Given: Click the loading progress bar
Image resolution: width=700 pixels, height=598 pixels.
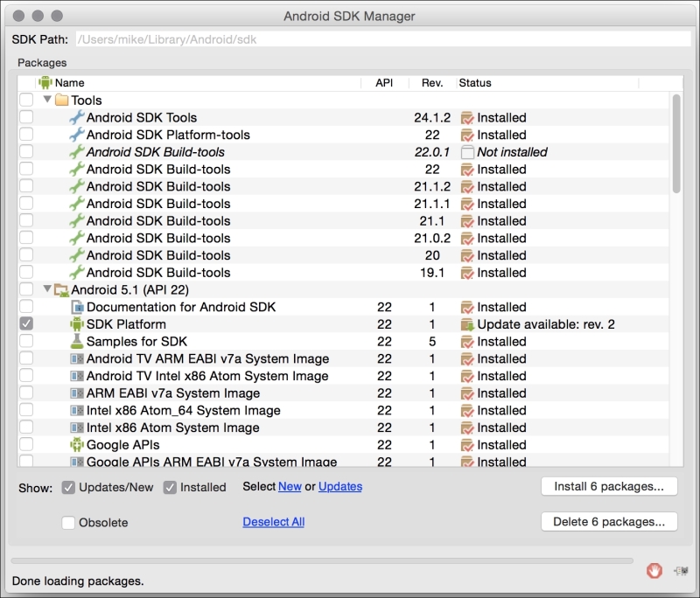Looking at the screenshot, I should click(322, 560).
